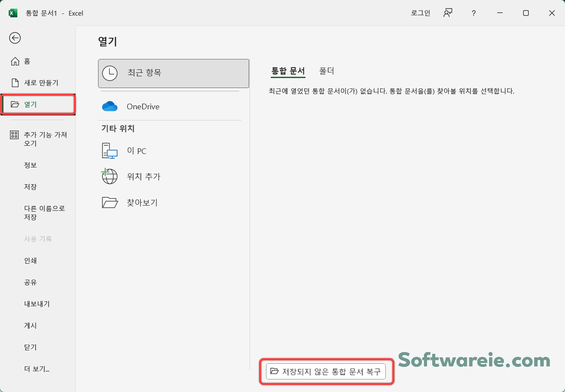This screenshot has height=392, width=565.
Task: Click the globe icon for 위치 추가
Action: point(109,176)
